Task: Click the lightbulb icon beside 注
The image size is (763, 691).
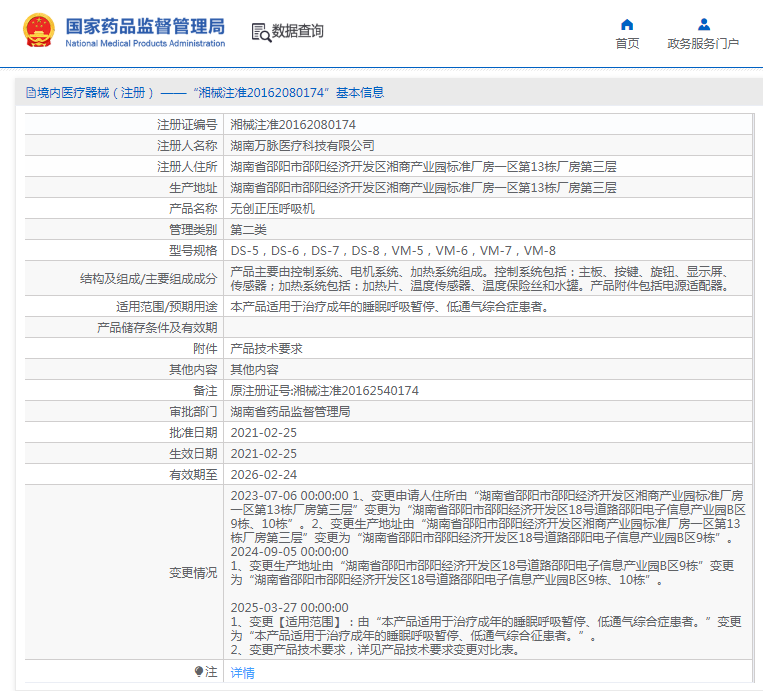Action: click(x=198, y=672)
